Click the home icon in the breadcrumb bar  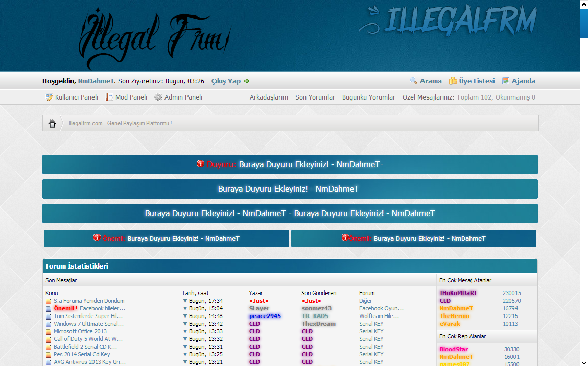click(x=52, y=124)
